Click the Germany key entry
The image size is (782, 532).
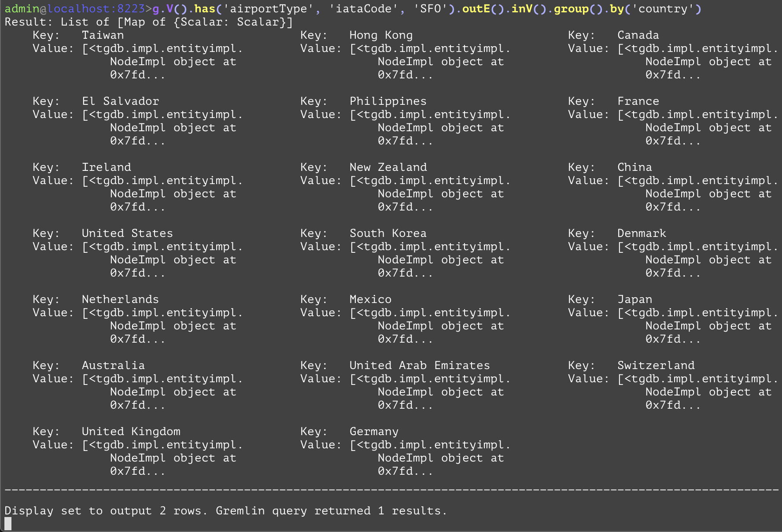[374, 432]
